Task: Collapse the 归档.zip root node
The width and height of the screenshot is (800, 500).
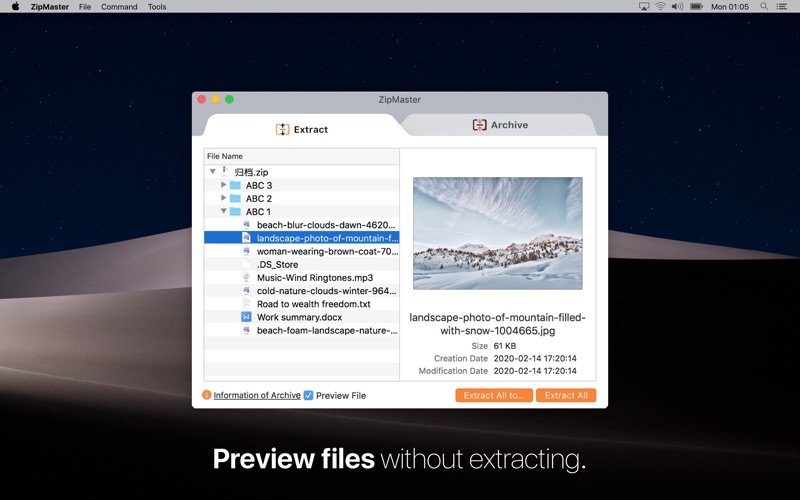Action: [213, 171]
